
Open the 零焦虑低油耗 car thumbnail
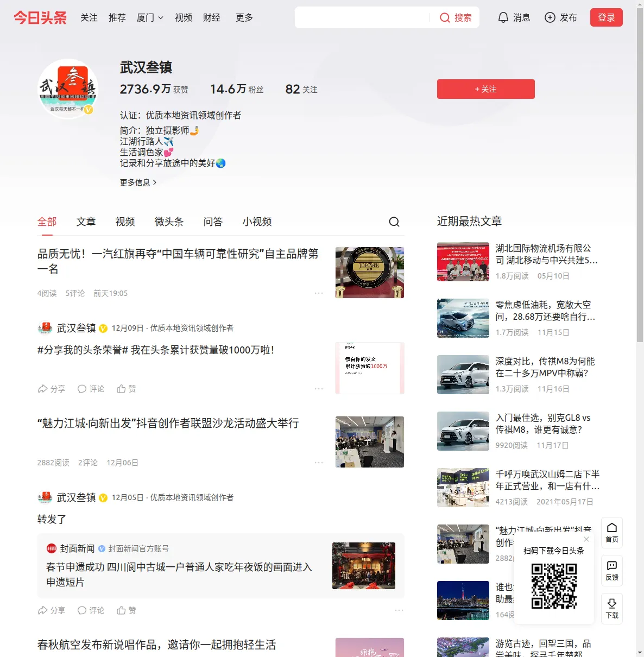[x=463, y=318]
